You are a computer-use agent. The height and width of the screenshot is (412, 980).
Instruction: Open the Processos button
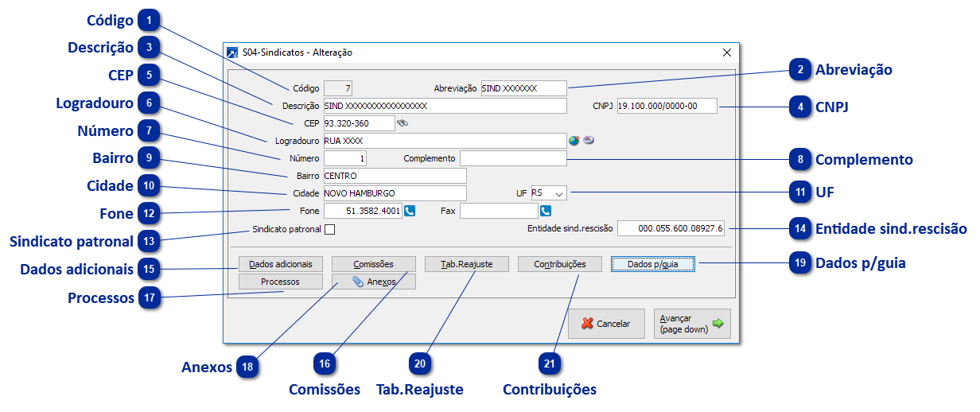coord(280,282)
